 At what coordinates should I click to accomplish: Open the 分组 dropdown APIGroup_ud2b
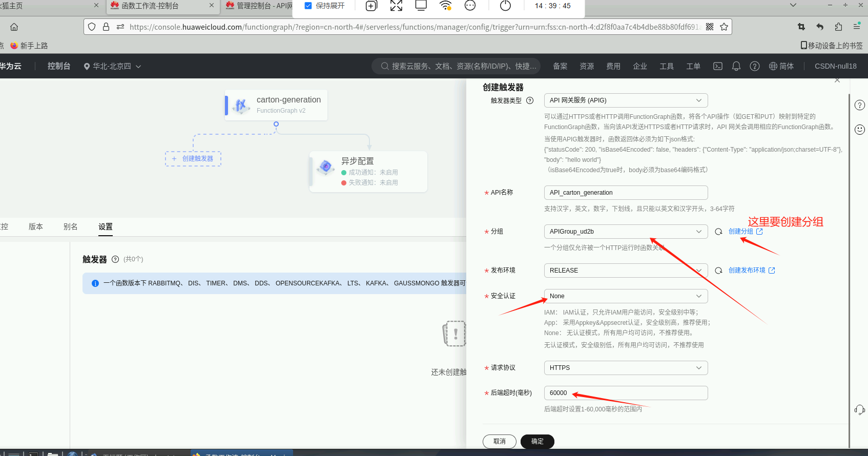[x=626, y=232]
